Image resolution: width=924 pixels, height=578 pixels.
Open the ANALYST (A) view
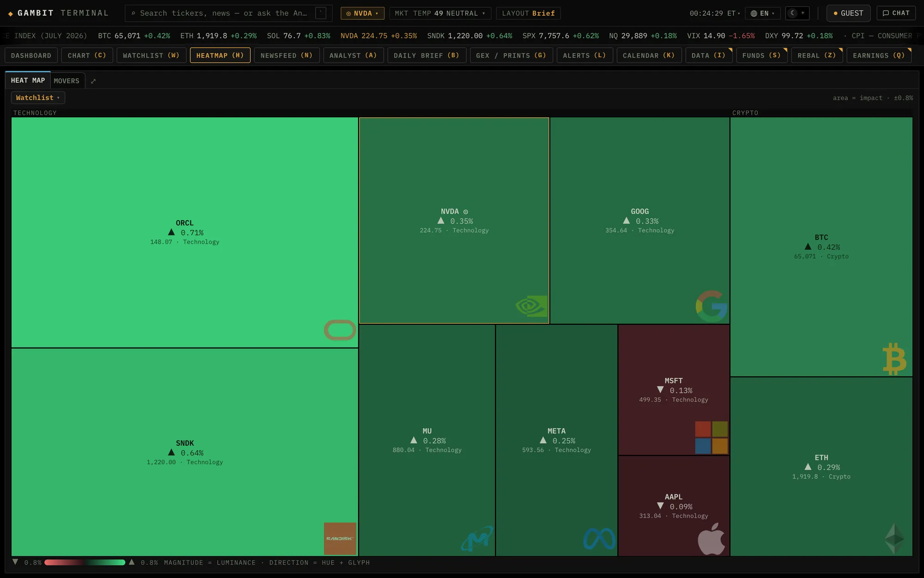pyautogui.click(x=353, y=55)
